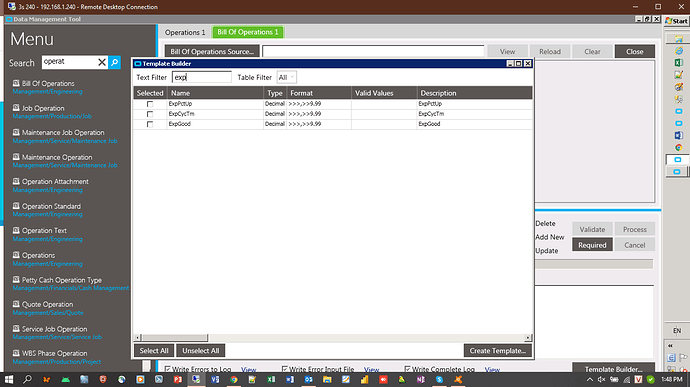The height and width of the screenshot is (387, 690).
Task: Open the Operation Text menu icon
Action: coord(16,230)
